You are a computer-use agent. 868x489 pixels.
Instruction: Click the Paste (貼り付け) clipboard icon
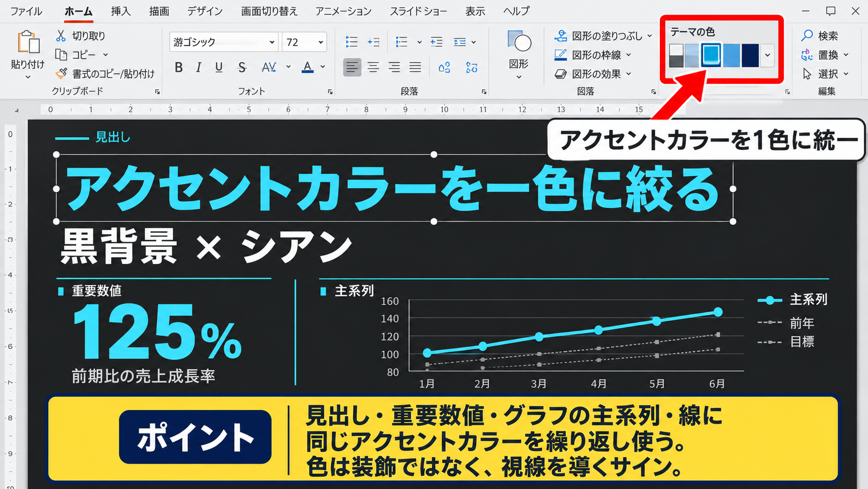click(28, 43)
